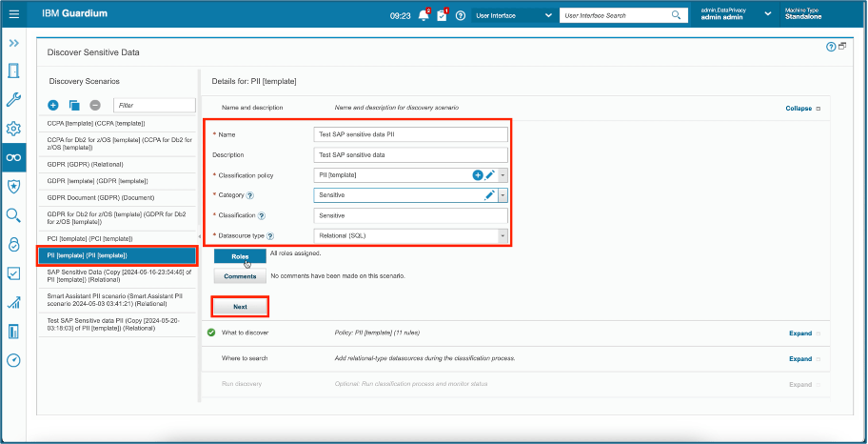Image resolution: width=868 pixels, height=444 pixels.
Task: Open the help question mark in header
Action: (461, 15)
